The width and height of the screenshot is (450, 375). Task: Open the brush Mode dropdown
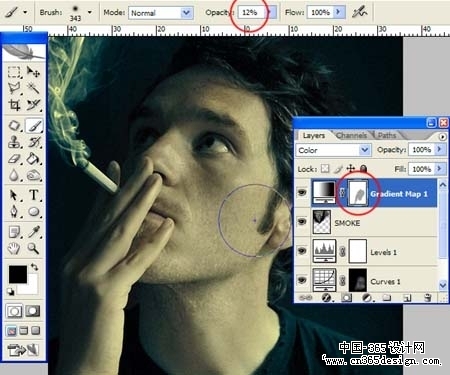point(186,13)
